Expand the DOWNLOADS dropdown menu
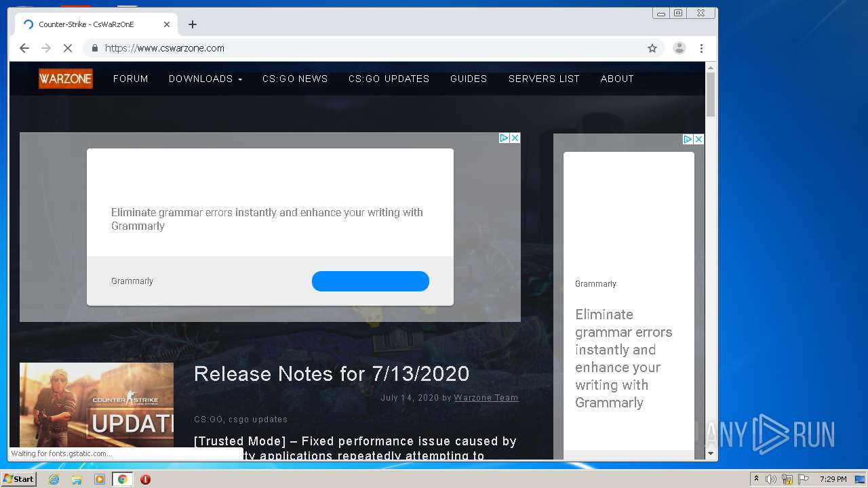 (x=205, y=79)
